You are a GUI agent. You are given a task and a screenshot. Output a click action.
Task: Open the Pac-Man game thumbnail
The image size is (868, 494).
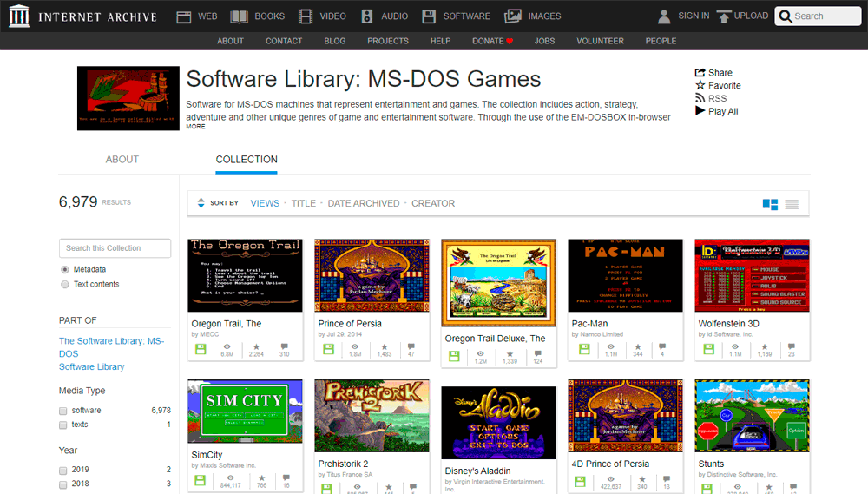(626, 275)
